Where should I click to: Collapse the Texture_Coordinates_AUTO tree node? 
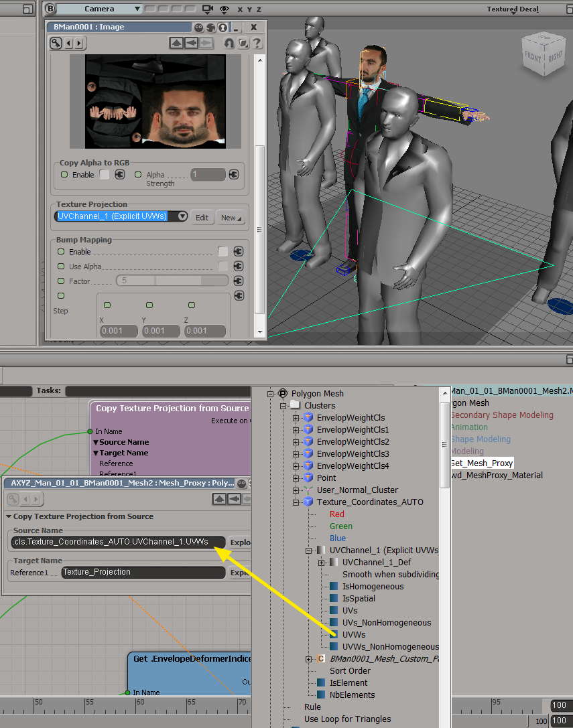(296, 502)
